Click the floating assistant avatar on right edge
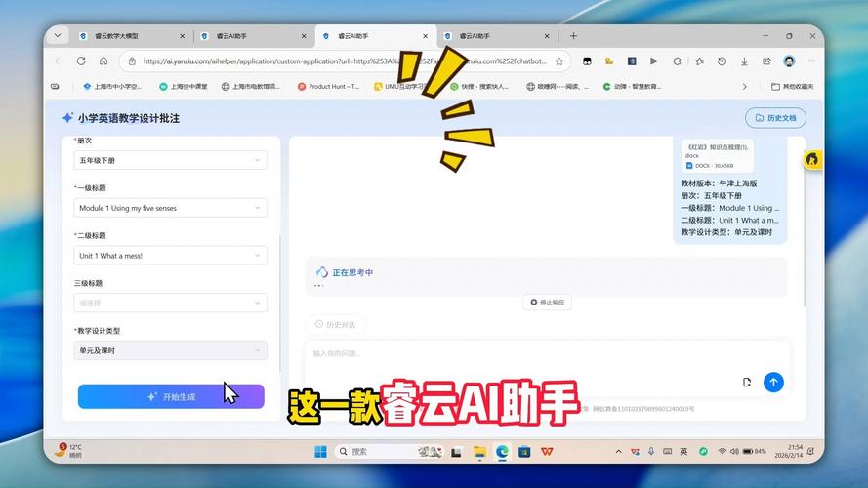The width and height of the screenshot is (868, 488). pos(811,159)
